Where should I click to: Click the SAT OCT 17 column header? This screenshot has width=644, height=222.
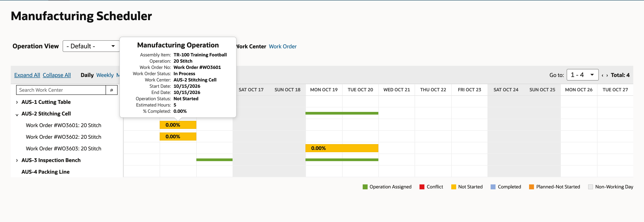click(251, 90)
